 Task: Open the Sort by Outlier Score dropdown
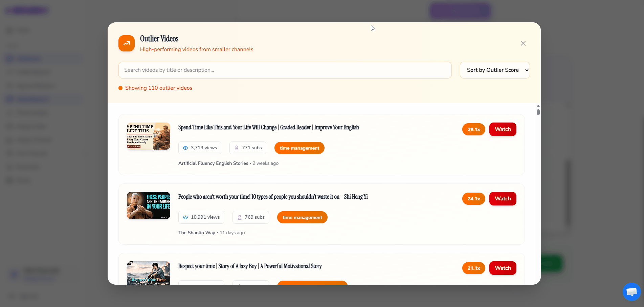[494, 70]
